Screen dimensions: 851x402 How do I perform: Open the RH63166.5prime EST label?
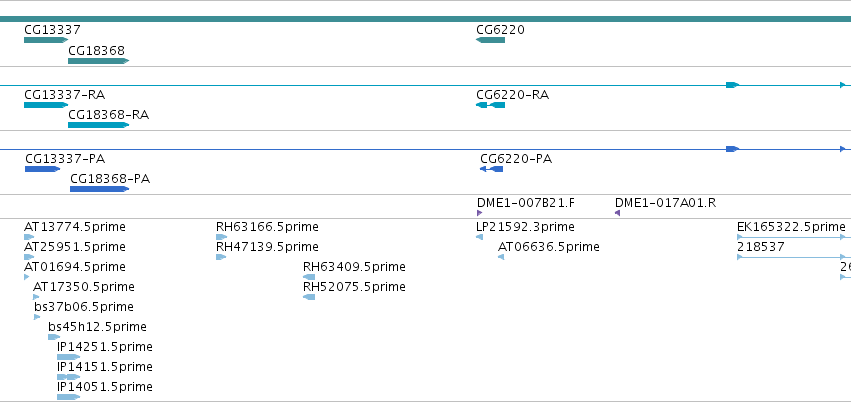point(268,227)
